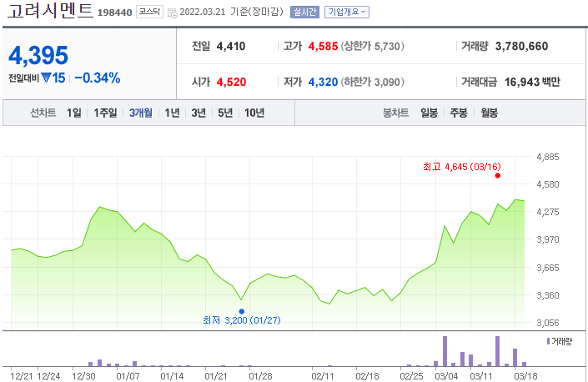Switch to 주봉 candle chart
Image resolution: width=588 pixels, height=382 pixels.
tap(459, 113)
